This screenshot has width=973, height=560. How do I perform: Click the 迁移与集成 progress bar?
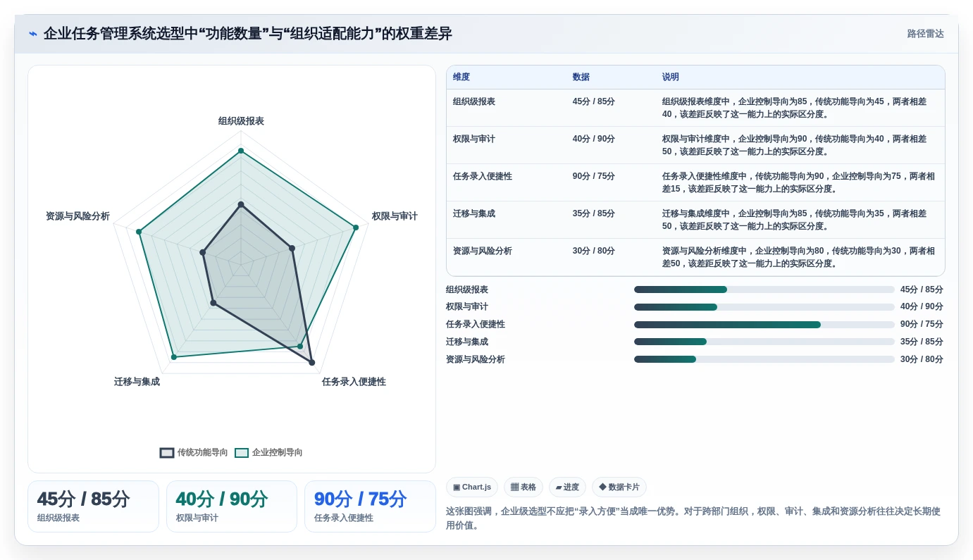[x=764, y=342]
